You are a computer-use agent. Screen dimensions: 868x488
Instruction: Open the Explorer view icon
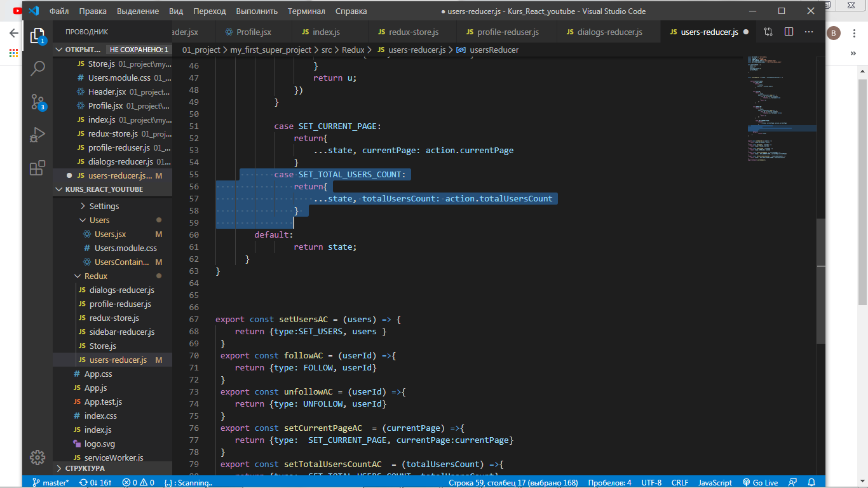click(x=37, y=36)
